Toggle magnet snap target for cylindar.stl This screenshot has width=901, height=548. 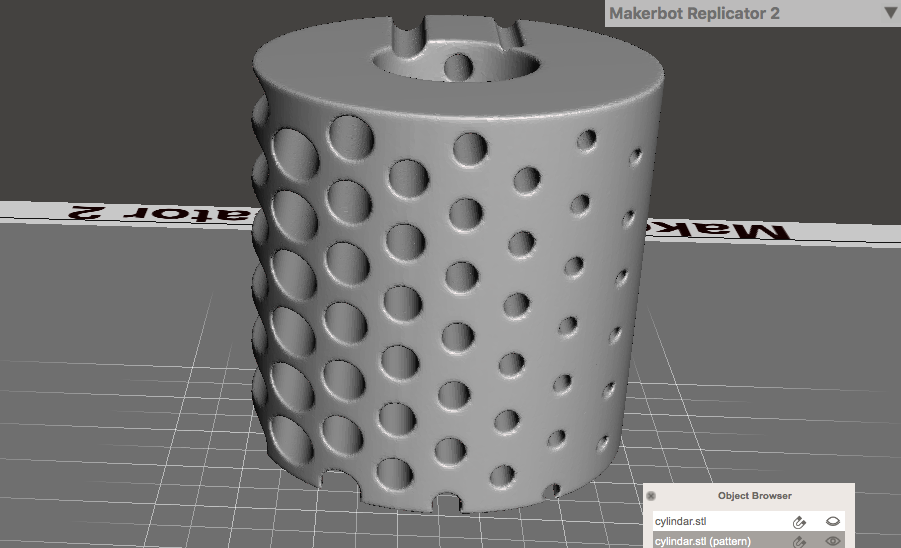(x=799, y=522)
